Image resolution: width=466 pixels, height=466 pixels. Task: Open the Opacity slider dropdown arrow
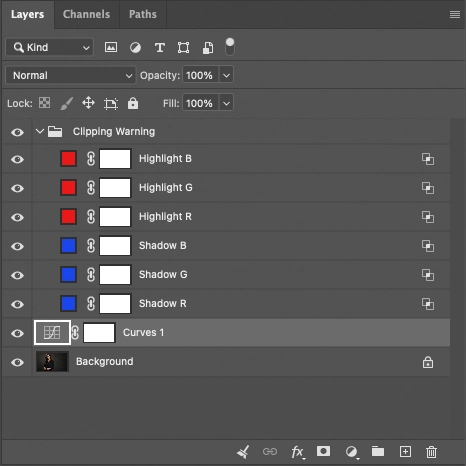[x=226, y=75]
